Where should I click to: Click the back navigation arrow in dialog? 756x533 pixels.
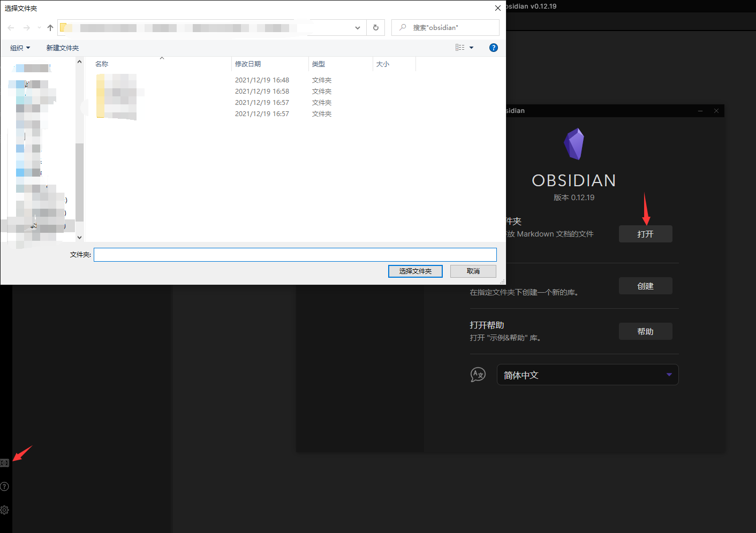coord(11,28)
